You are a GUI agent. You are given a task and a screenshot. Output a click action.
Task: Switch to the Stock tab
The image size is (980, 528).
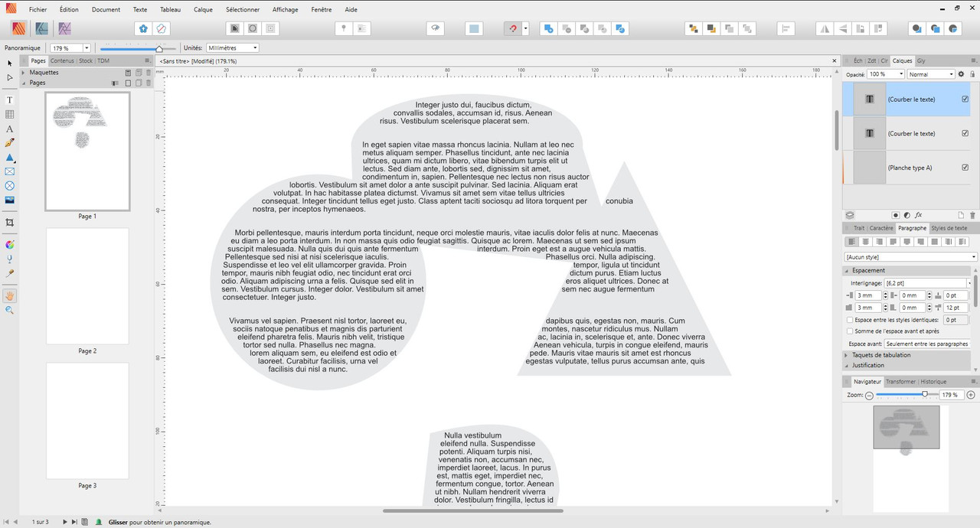click(x=86, y=60)
